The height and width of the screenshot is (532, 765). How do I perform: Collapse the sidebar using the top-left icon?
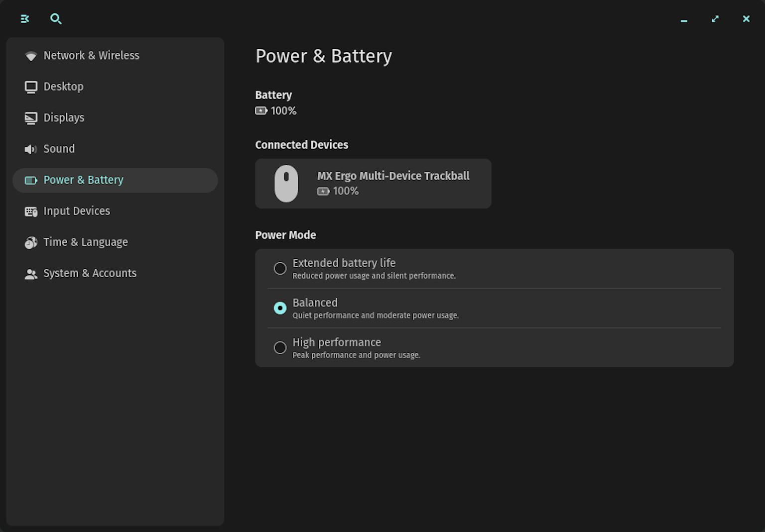pos(24,19)
